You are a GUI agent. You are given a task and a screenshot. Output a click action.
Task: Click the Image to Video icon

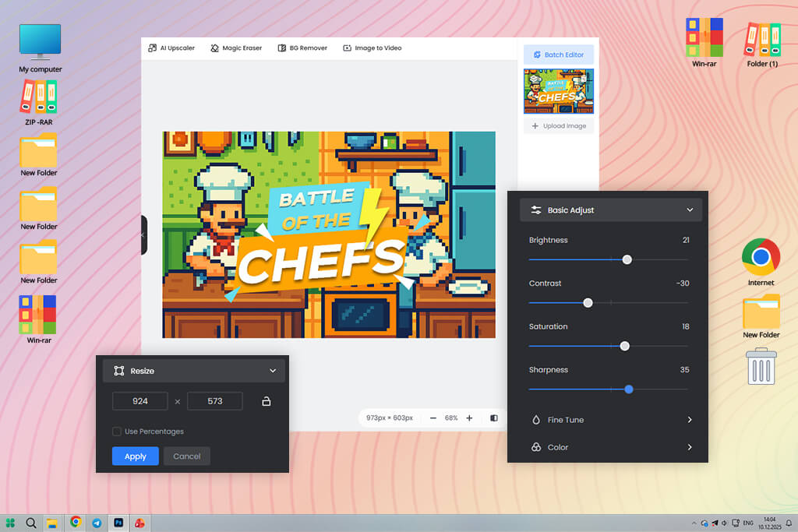pos(347,48)
